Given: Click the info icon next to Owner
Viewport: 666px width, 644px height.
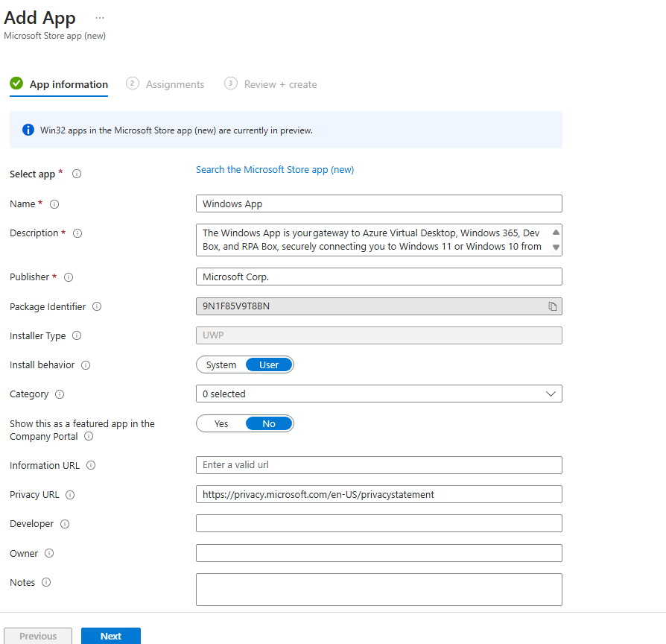Looking at the screenshot, I should (49, 553).
